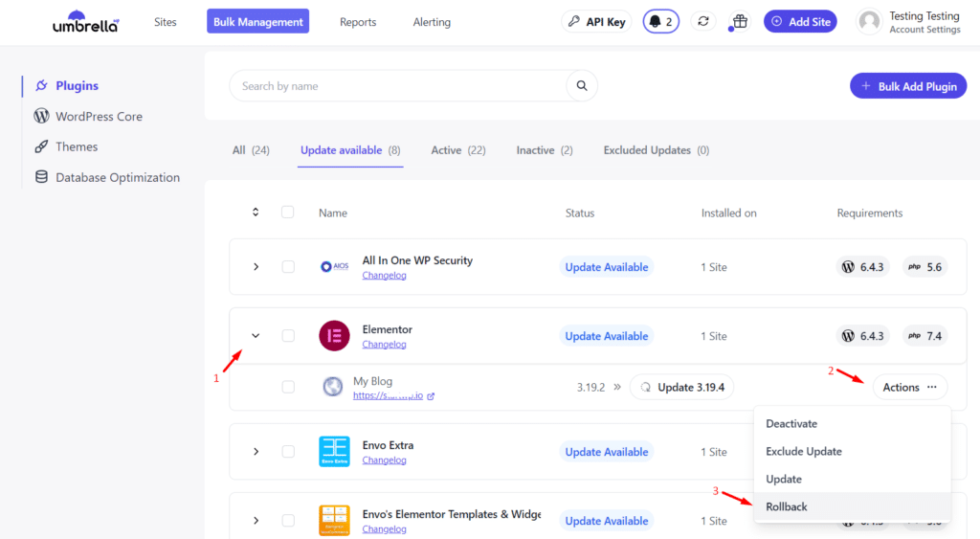This screenshot has height=539, width=980.
Task: Switch to the All (24) tab
Action: 251,150
